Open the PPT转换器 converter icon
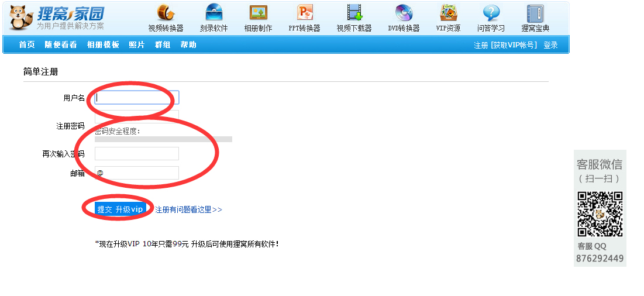 click(x=305, y=13)
